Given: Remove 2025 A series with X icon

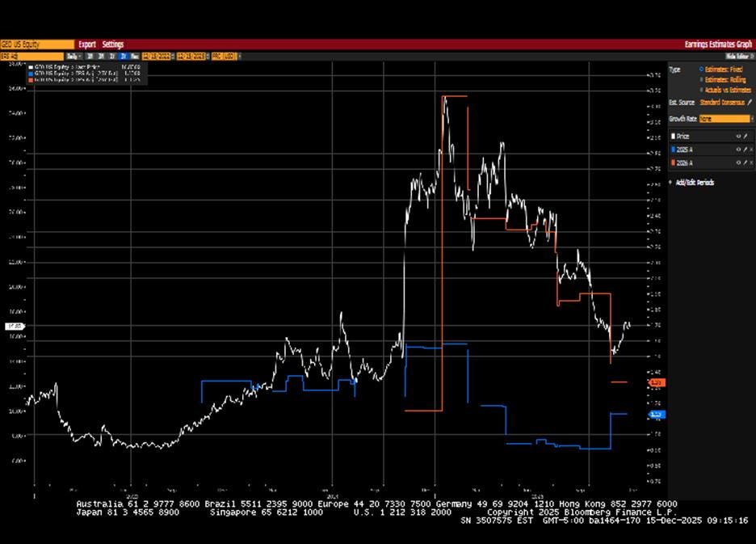Looking at the screenshot, I should tap(751, 150).
